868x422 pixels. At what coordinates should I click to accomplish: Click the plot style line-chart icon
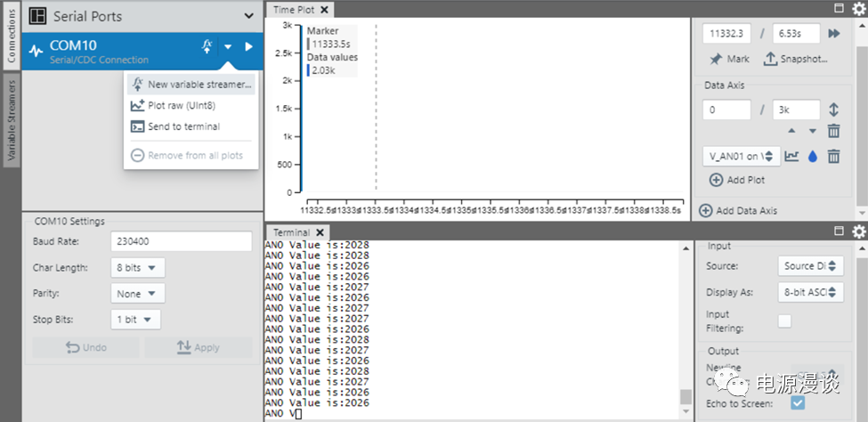click(791, 157)
